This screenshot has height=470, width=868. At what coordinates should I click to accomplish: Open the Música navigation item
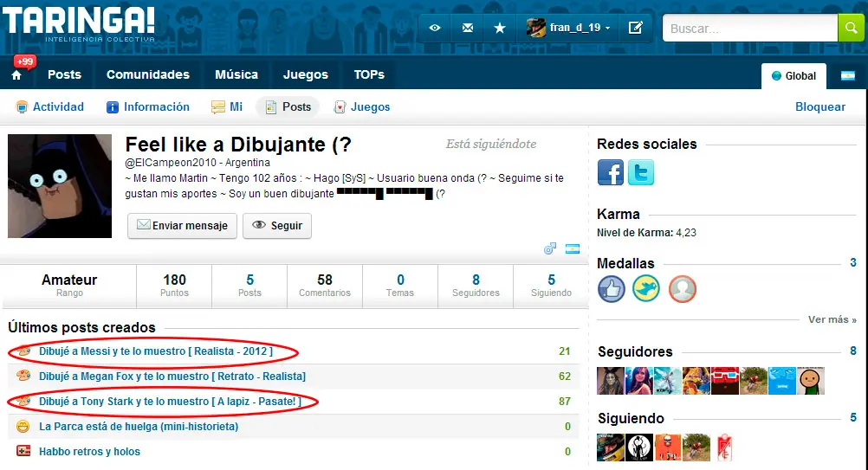tap(236, 74)
